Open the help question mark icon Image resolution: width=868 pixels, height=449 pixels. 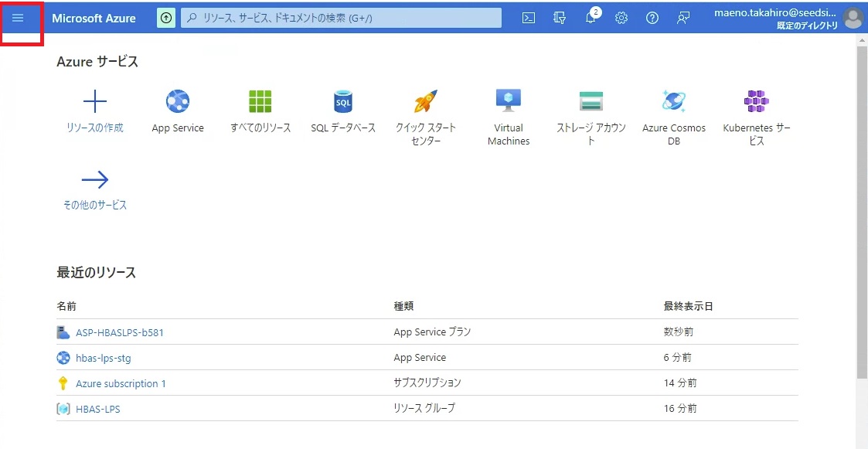tap(652, 18)
